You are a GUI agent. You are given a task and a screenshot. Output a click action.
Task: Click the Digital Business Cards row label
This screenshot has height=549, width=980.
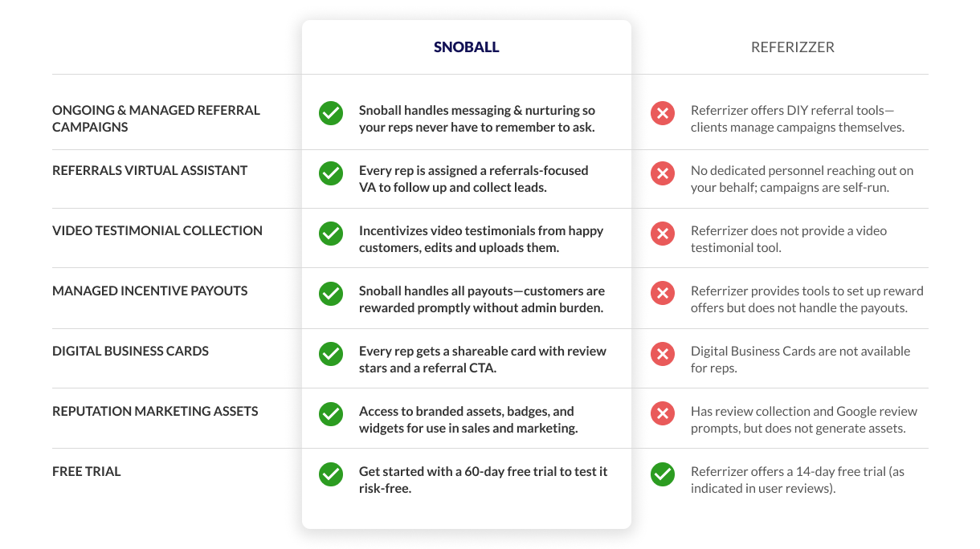tap(131, 351)
